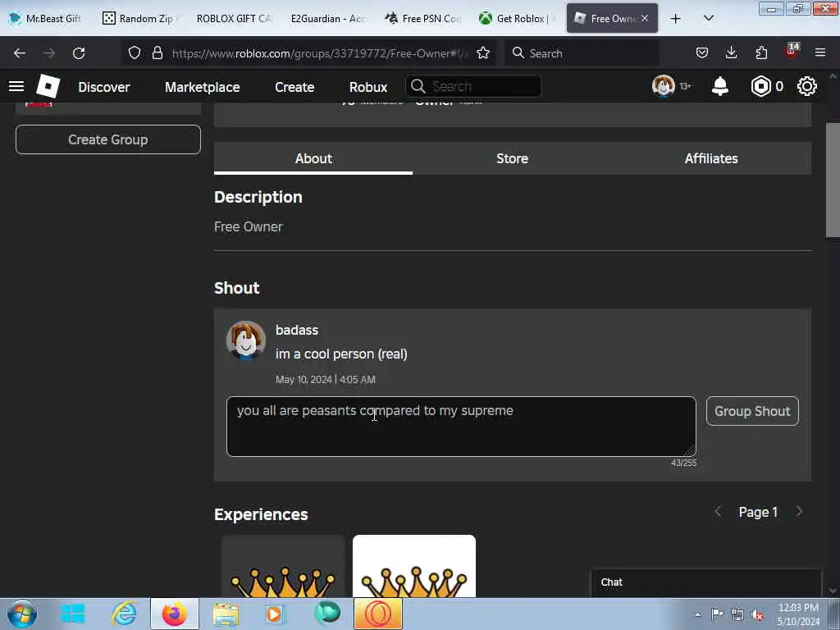Open the notifications bell icon
Screen dimensions: 840x630
coord(720,86)
